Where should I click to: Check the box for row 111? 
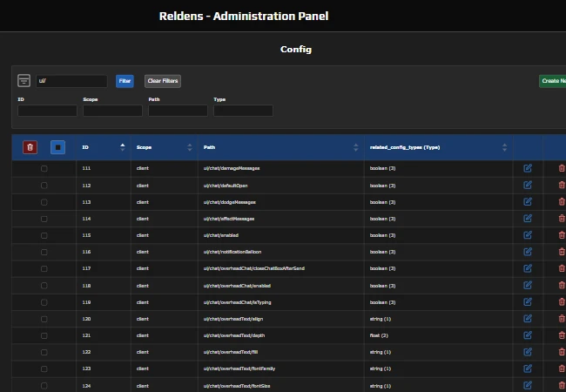point(44,169)
